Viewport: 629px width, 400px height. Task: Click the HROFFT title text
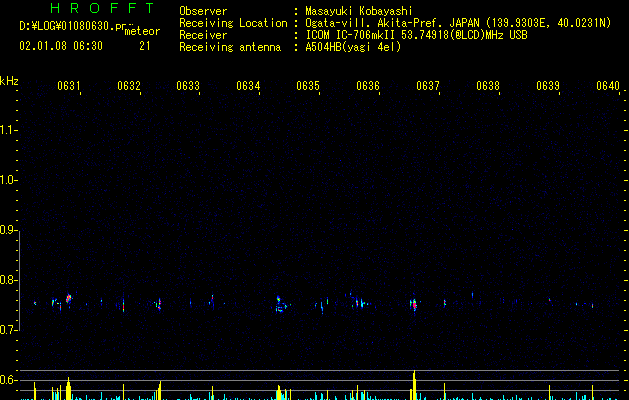click(102, 8)
